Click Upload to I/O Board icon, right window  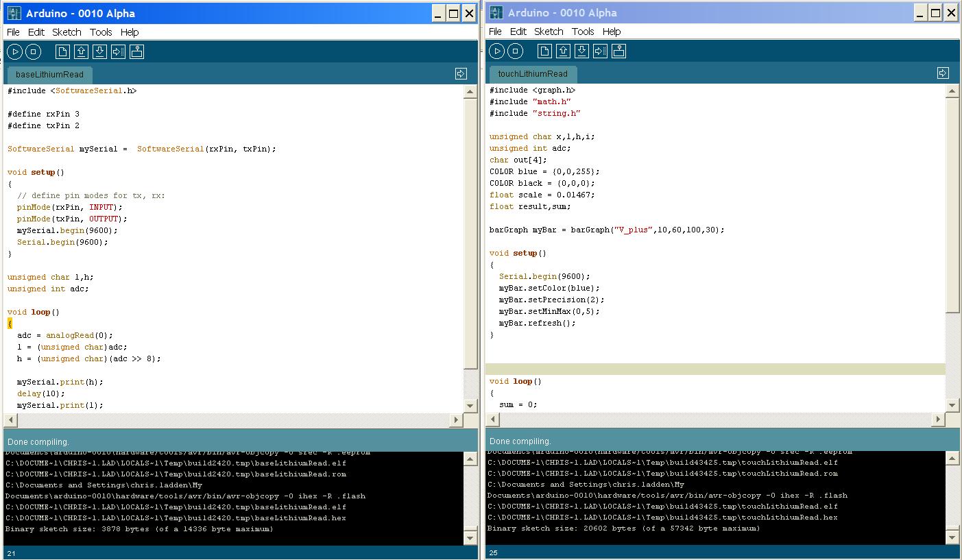tap(600, 51)
